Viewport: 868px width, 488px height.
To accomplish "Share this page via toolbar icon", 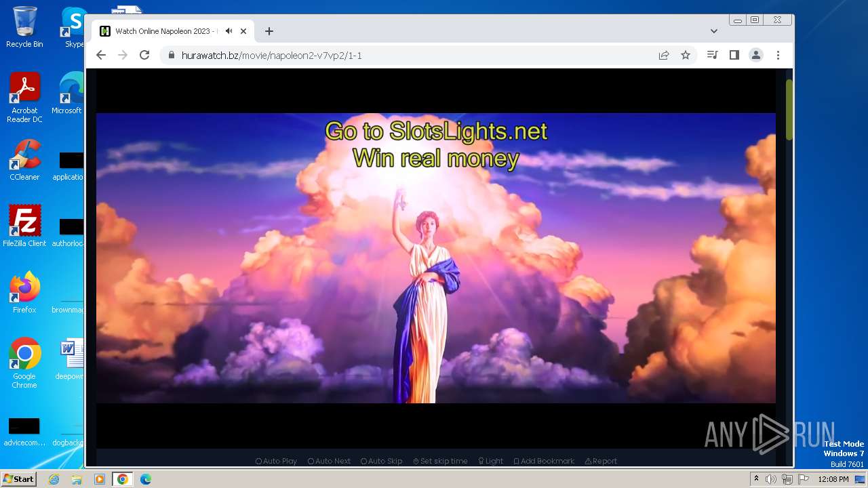I will 664,56.
